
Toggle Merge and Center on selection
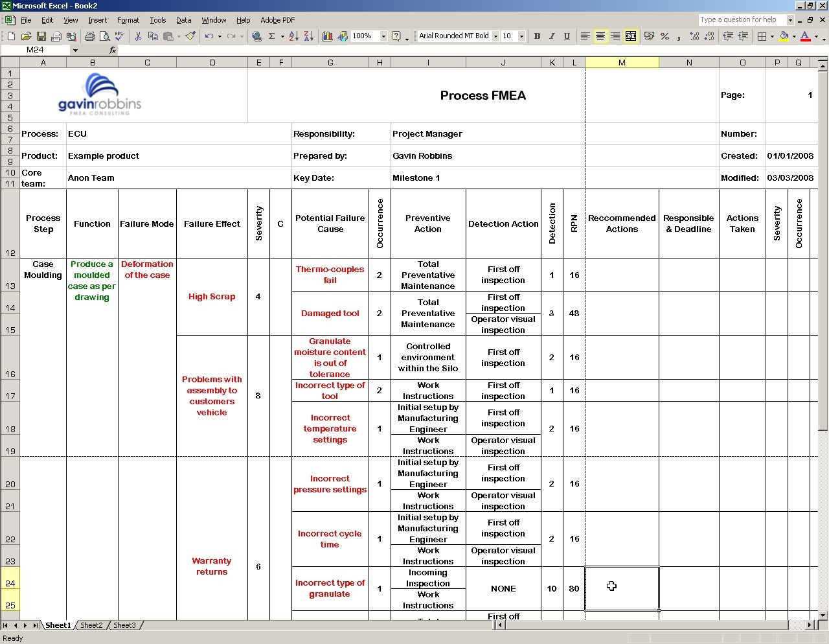(x=630, y=36)
